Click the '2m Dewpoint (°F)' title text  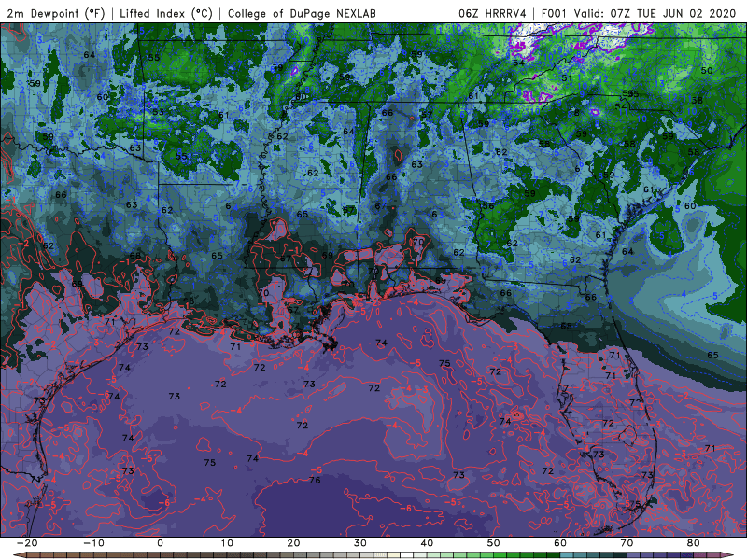pos(56,13)
